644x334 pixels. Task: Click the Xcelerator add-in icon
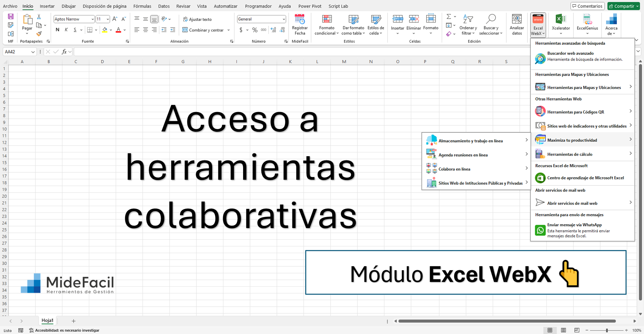tap(561, 19)
